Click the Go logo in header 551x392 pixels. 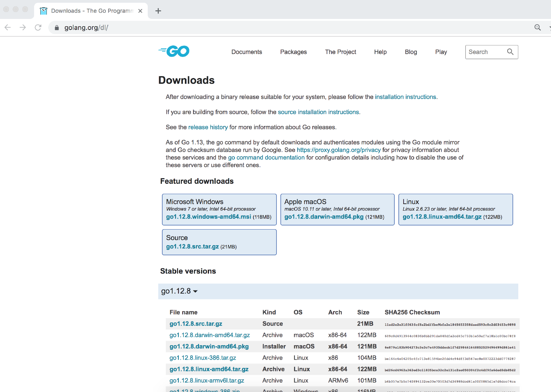click(x=174, y=52)
